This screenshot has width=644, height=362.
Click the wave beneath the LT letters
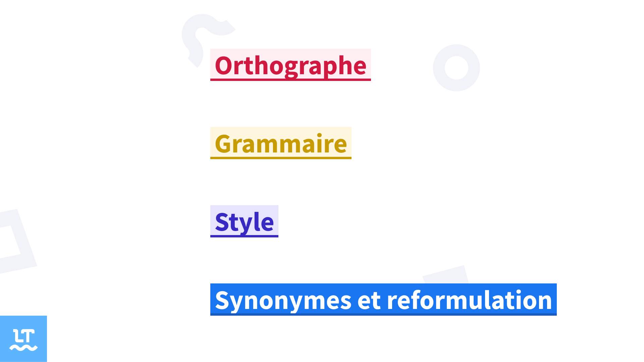[23, 348]
